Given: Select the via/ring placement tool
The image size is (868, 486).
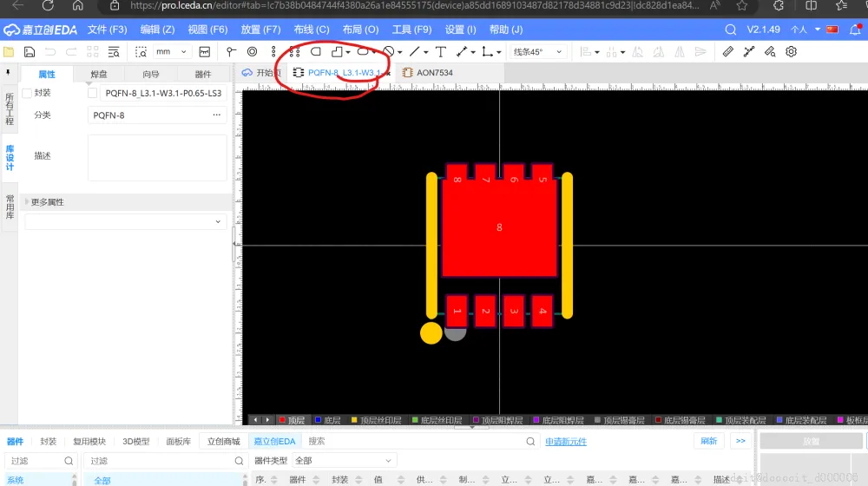Looking at the screenshot, I should pyautogui.click(x=252, y=52).
